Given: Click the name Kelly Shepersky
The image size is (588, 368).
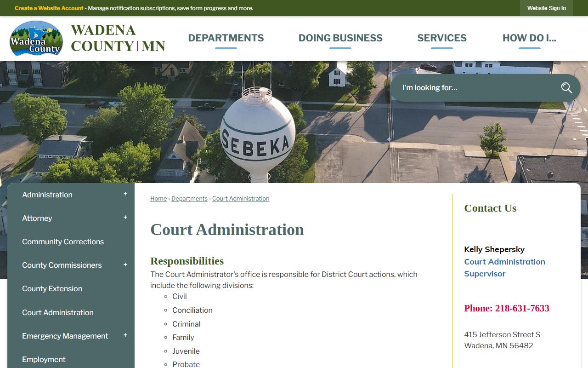Looking at the screenshot, I should click(x=494, y=249).
